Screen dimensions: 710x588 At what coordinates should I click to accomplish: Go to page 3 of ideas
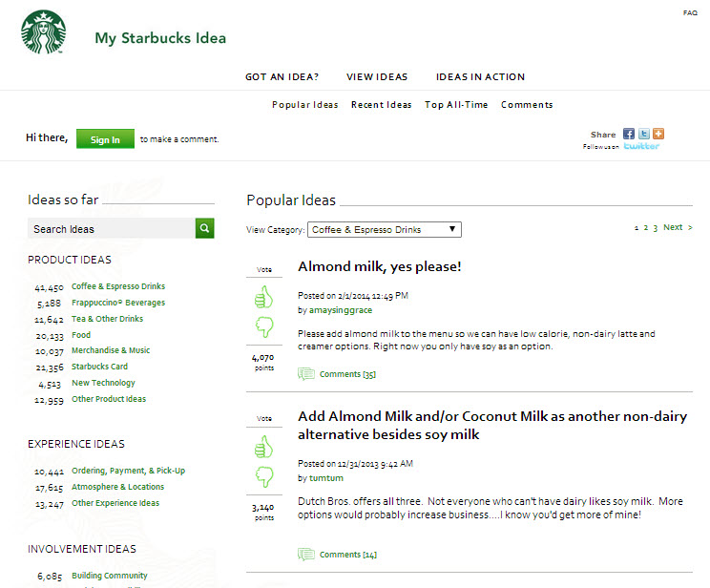656,228
